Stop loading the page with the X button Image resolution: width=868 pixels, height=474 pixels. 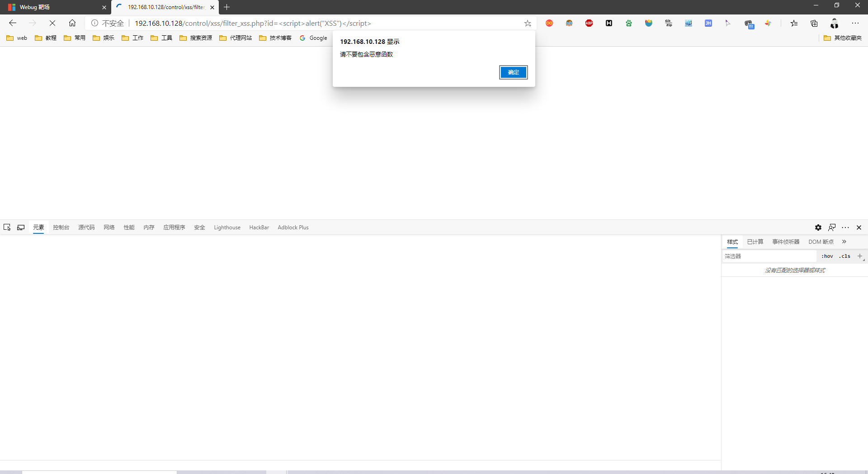[52, 23]
